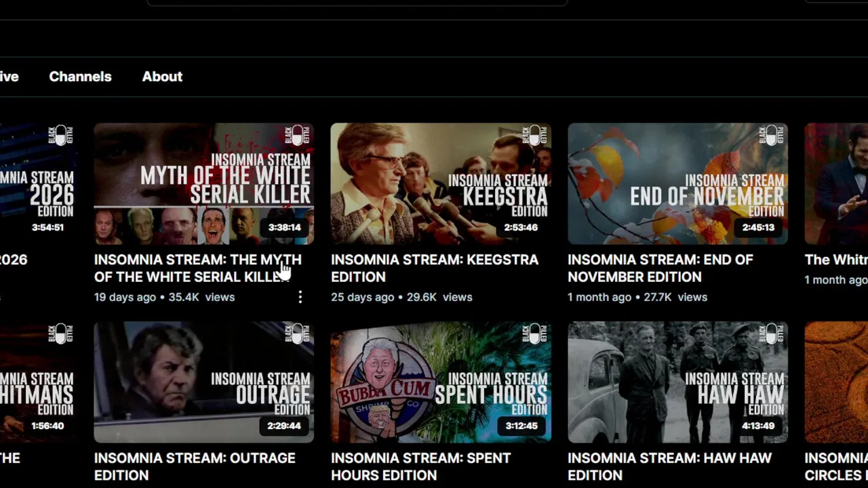Click title INSOMNIA STREAM: THE MYTH OF THE WHITE SERIAL KILLER
This screenshot has height=488, width=868.
point(198,268)
